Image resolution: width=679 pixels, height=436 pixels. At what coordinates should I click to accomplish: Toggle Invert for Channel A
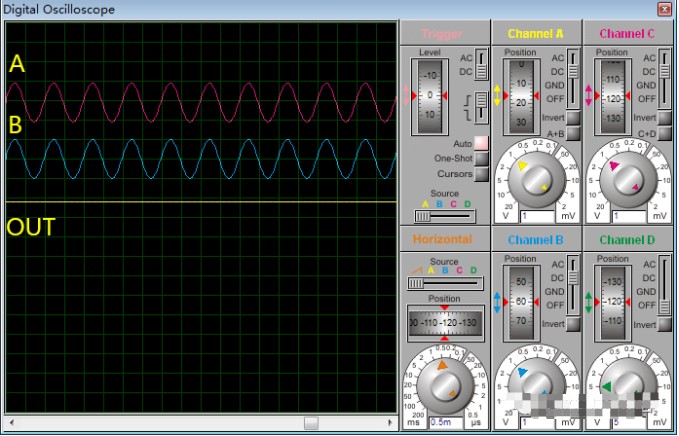tap(573, 118)
